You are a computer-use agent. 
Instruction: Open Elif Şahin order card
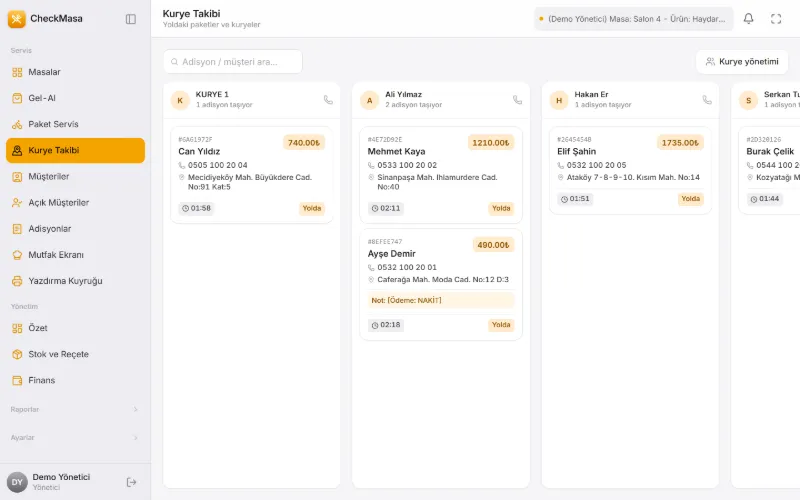(630, 170)
